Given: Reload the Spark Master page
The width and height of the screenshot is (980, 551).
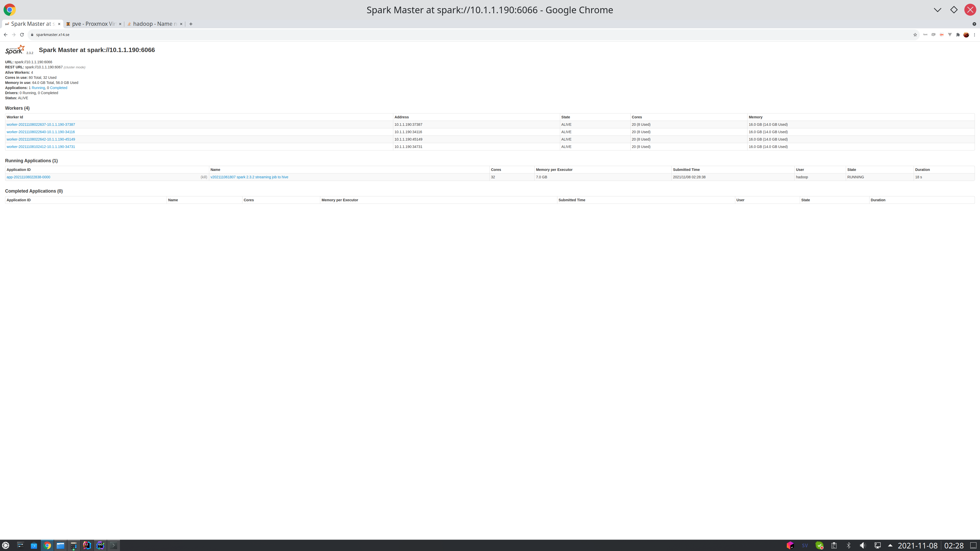Looking at the screenshot, I should click(22, 35).
